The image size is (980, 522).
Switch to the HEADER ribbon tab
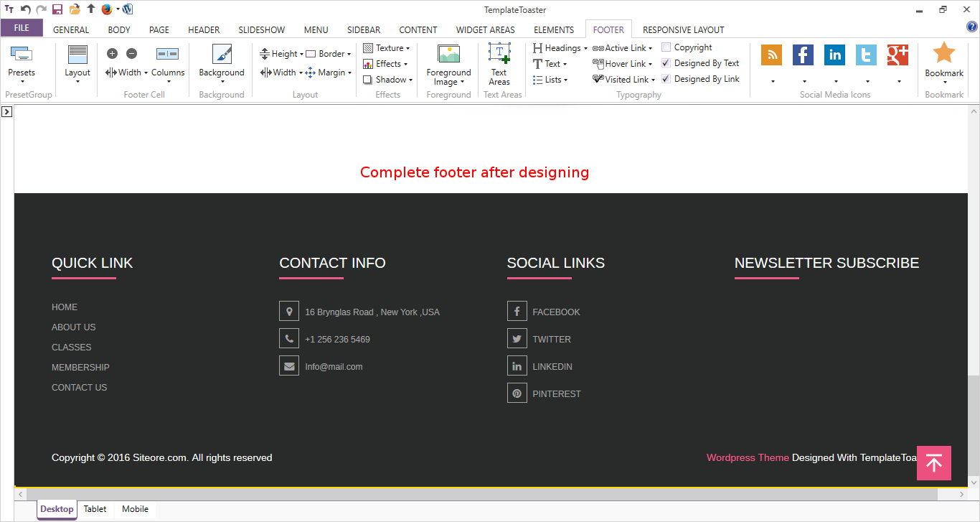click(x=204, y=29)
